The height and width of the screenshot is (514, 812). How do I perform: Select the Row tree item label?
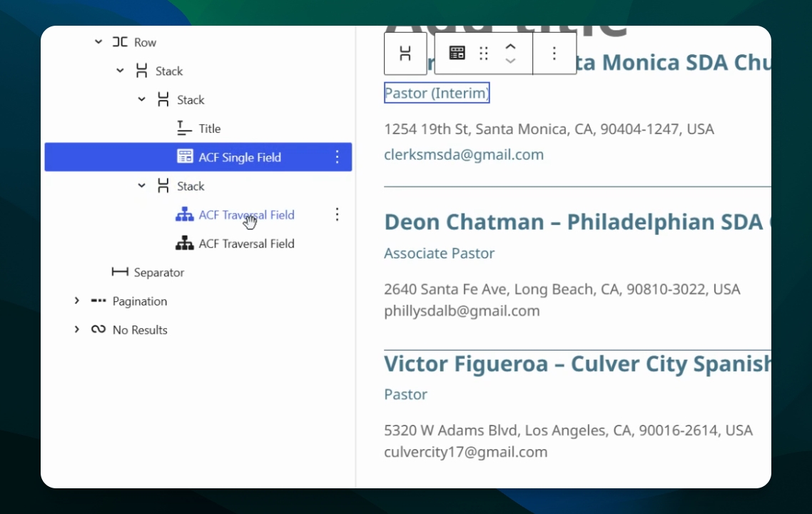click(145, 43)
